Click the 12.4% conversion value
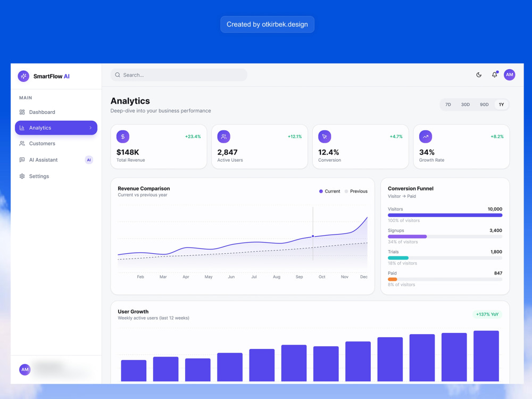Screen dimensions: 532x399 tap(328, 152)
